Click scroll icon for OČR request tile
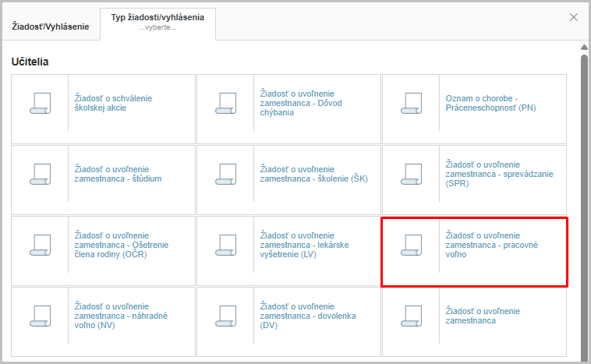 (40, 245)
